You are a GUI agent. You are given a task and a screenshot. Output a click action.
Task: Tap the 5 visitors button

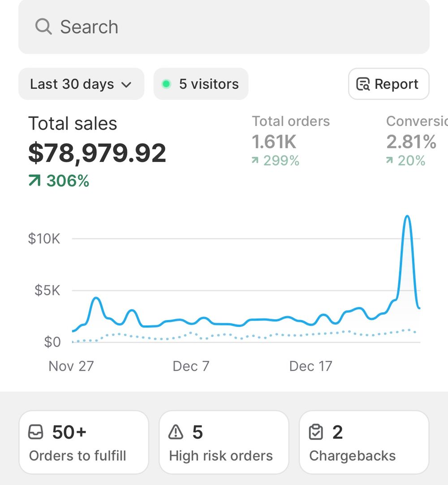[201, 84]
